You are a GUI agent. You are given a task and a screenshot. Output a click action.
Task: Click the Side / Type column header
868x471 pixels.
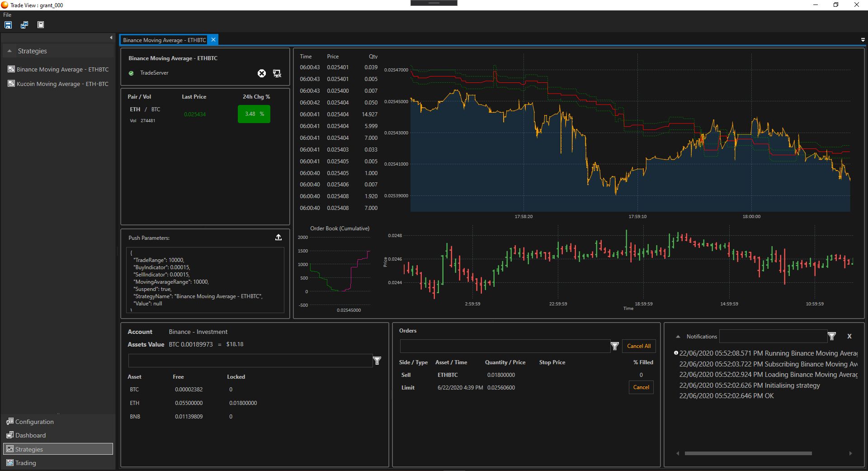pyautogui.click(x=413, y=362)
